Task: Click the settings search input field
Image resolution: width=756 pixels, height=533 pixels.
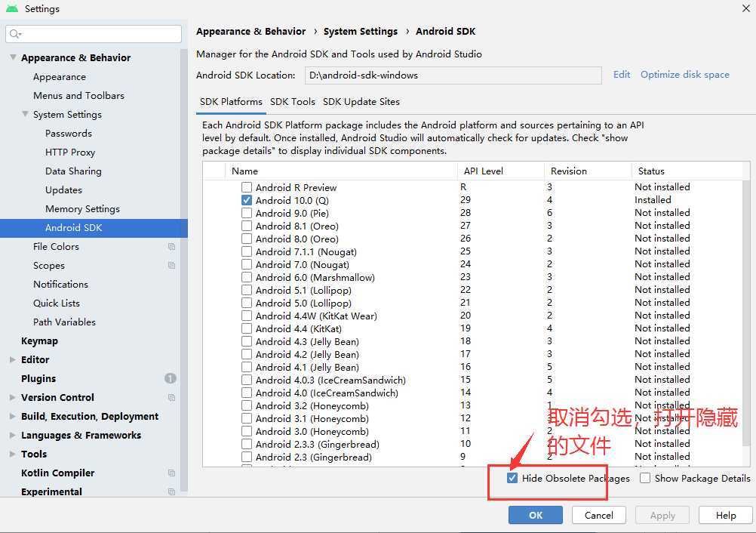Action: (94, 34)
